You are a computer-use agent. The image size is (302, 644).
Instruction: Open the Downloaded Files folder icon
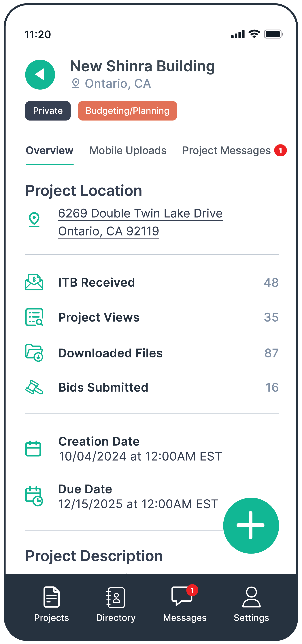(34, 353)
